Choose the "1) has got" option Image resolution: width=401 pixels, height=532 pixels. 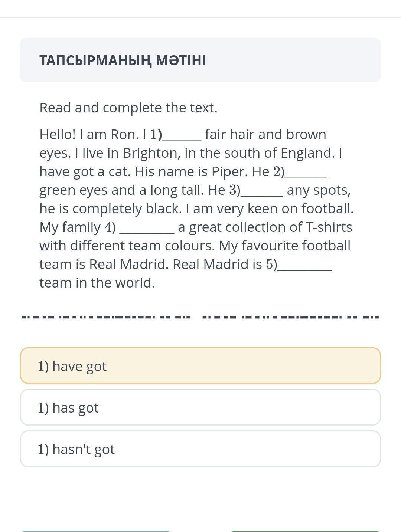point(200,407)
